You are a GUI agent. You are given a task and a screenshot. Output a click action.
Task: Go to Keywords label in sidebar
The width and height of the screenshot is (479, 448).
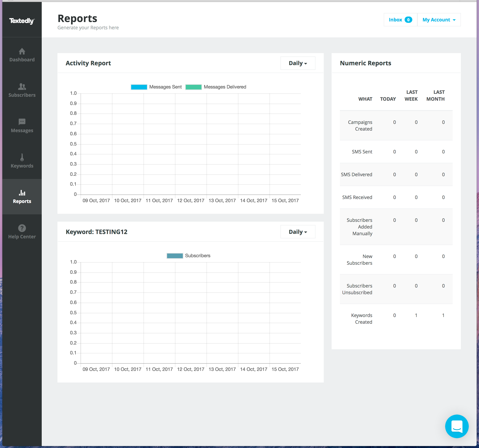pyautogui.click(x=22, y=166)
